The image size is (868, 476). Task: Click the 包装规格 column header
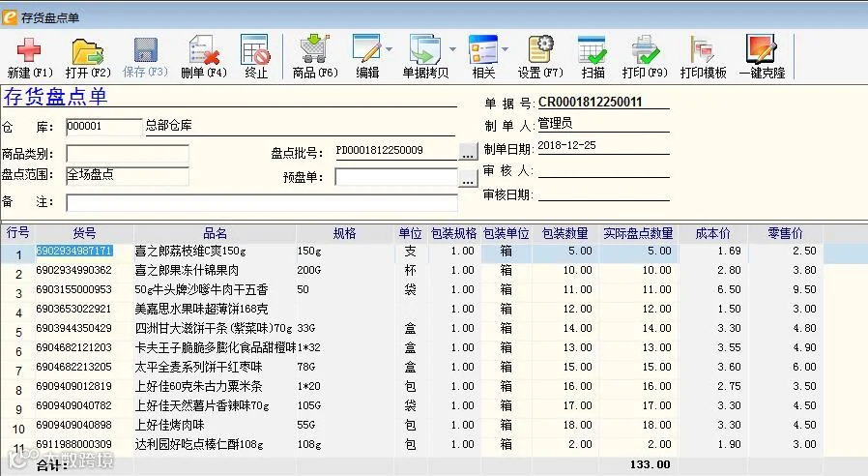(453, 233)
